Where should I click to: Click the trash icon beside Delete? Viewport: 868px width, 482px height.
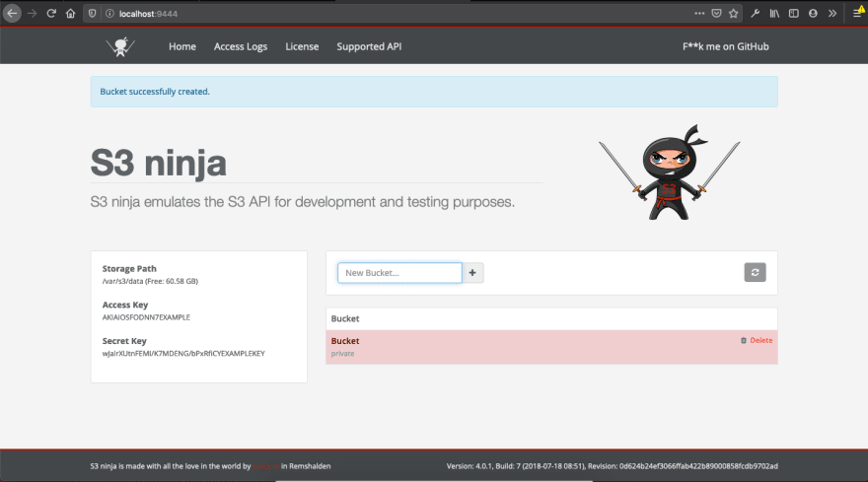pyautogui.click(x=744, y=340)
